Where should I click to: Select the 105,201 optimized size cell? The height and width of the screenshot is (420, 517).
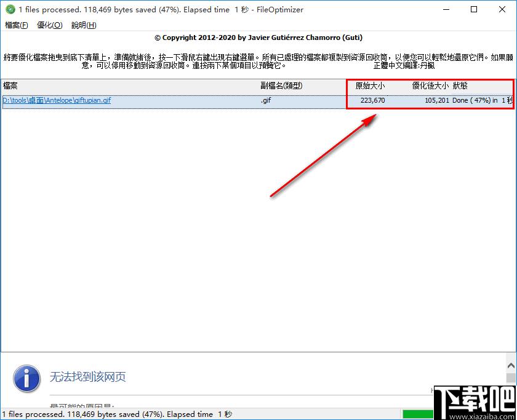pos(437,100)
